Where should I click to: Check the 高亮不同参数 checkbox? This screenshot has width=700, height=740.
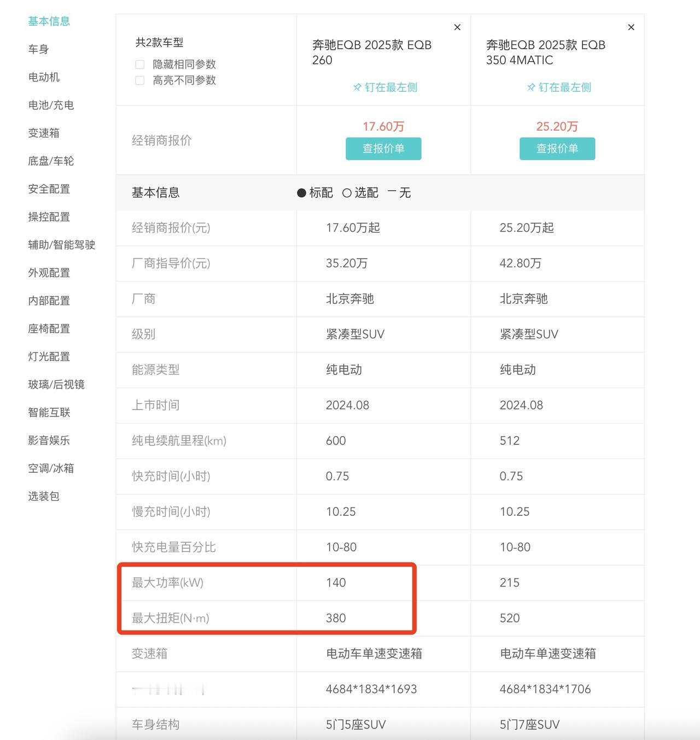point(139,80)
